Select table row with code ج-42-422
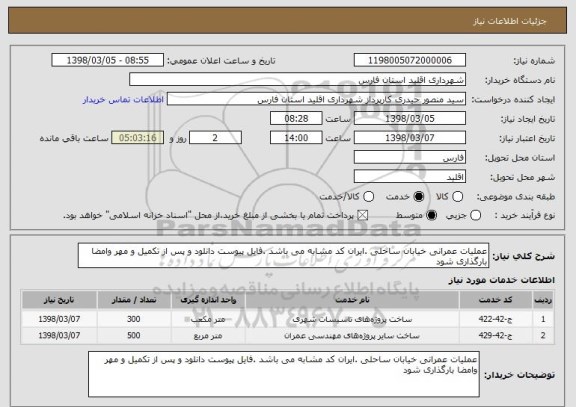 (x=288, y=319)
